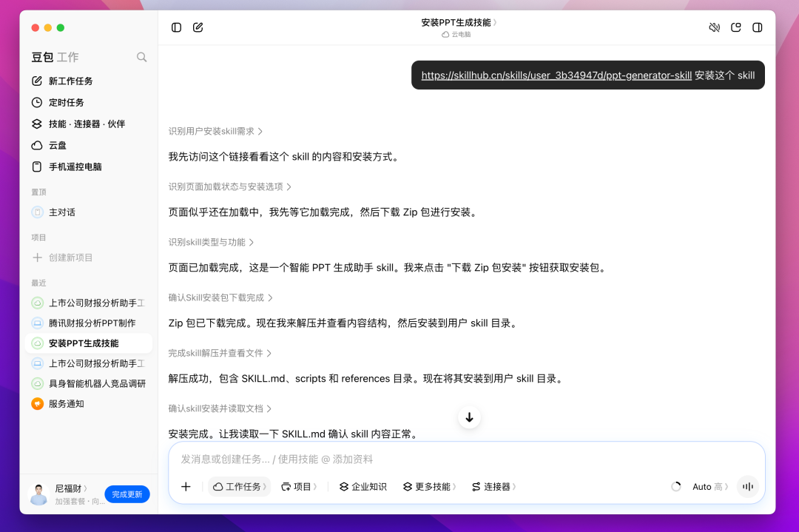This screenshot has height=532, width=799.
Task: Open the pop-out window icon in header
Action: pyautogui.click(x=736, y=27)
